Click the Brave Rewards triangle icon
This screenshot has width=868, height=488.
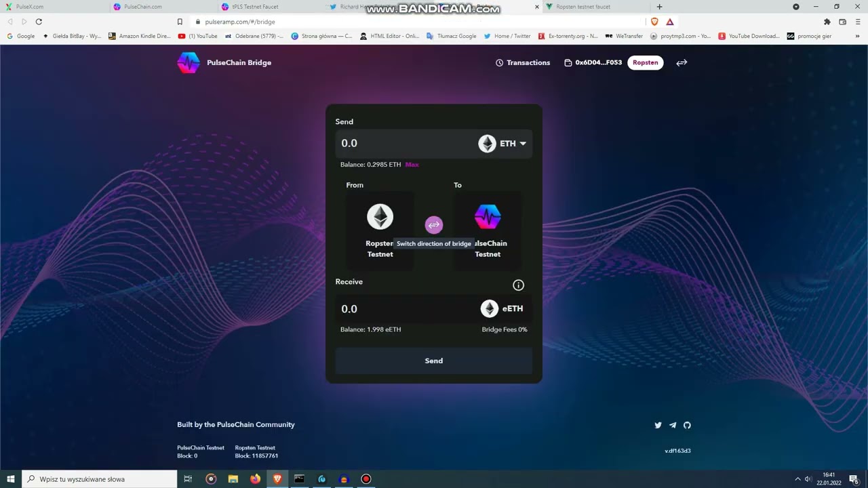[669, 22]
